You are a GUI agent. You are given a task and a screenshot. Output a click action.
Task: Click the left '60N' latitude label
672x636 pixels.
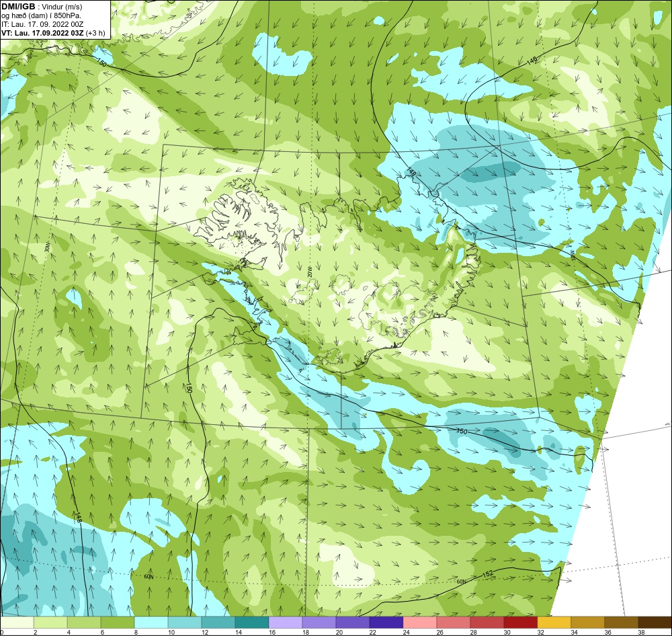[149, 577]
